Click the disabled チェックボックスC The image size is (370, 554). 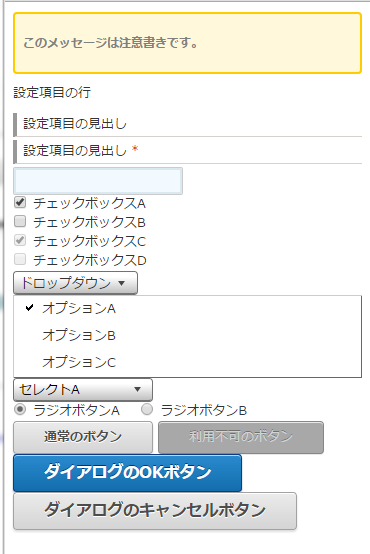pos(20,241)
